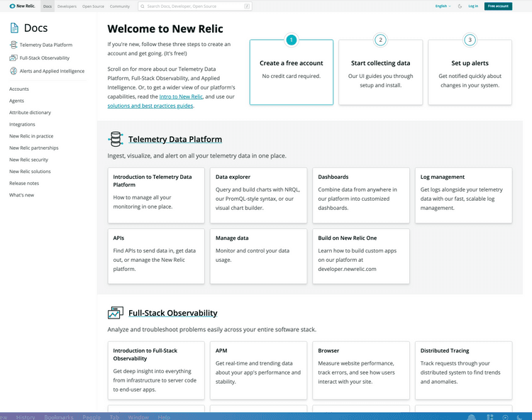This screenshot has width=532, height=420.
Task: Click the database icon beside Telemetry Data Platform heading
Action: pyautogui.click(x=116, y=139)
